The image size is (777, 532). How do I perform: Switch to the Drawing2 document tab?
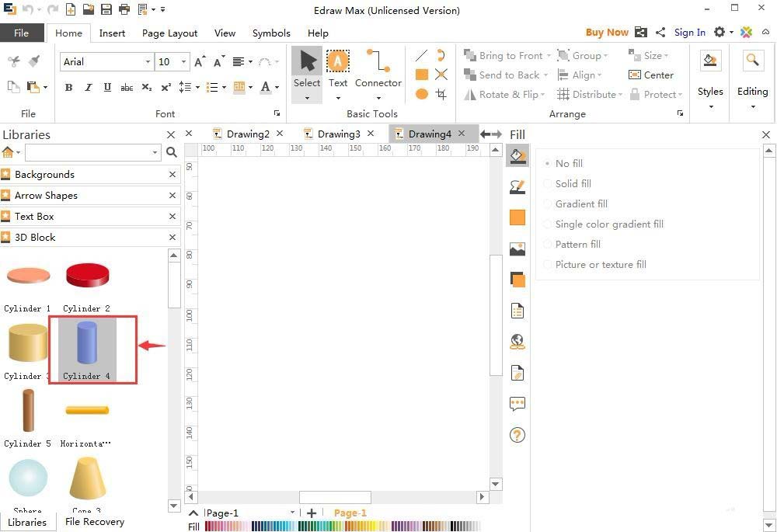pos(247,134)
